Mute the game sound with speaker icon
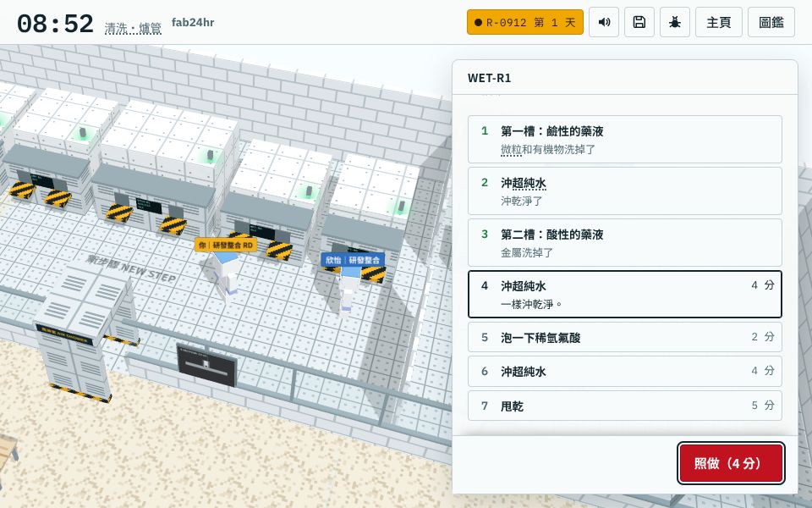The height and width of the screenshot is (508, 812). pos(604,22)
